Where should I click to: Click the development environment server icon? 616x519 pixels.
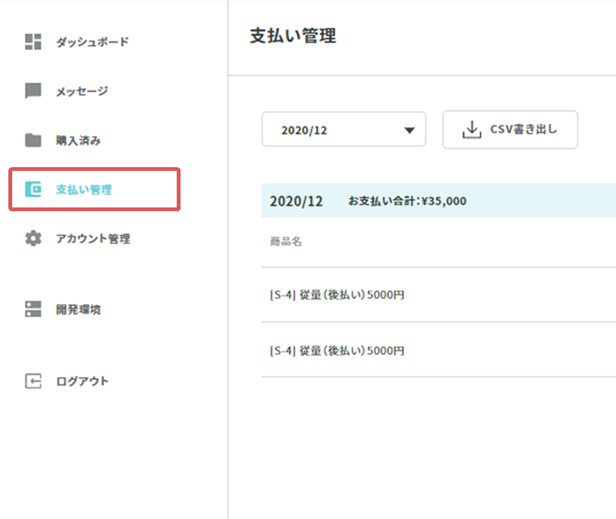point(33,309)
